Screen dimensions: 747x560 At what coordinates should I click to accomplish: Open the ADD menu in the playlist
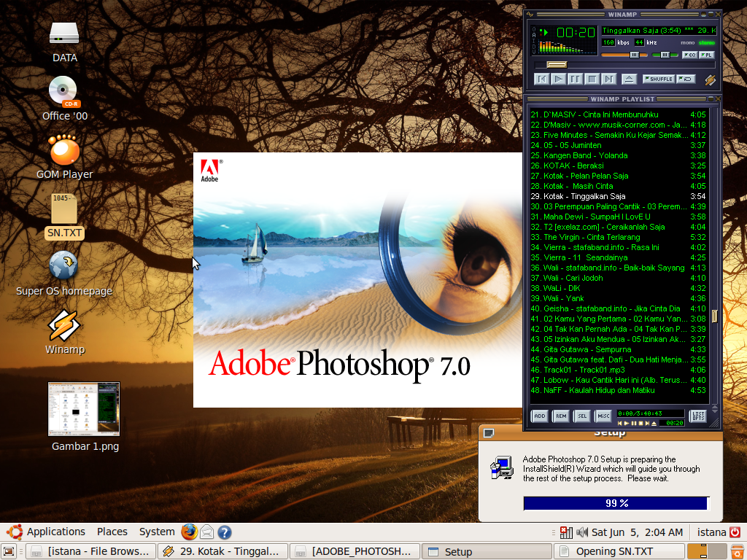(x=539, y=416)
